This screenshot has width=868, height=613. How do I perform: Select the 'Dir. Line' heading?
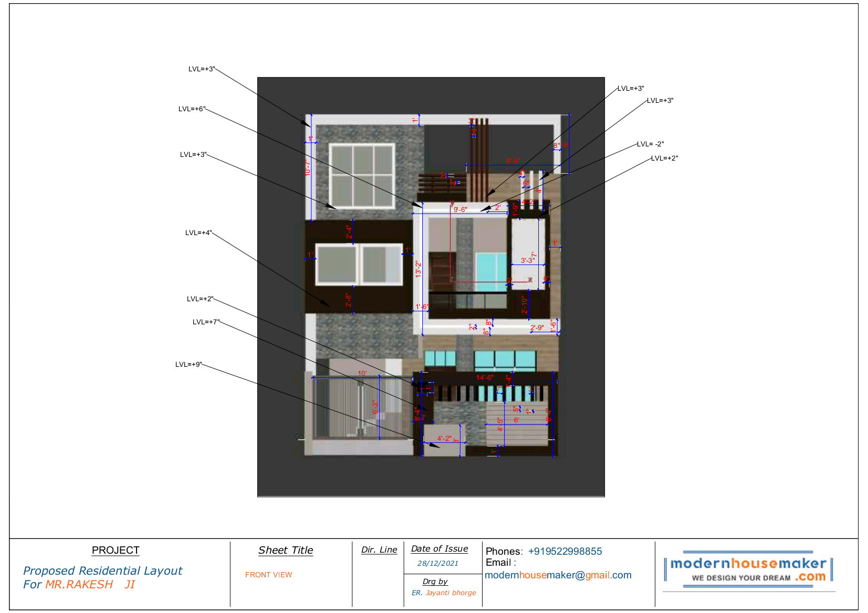pos(379,550)
